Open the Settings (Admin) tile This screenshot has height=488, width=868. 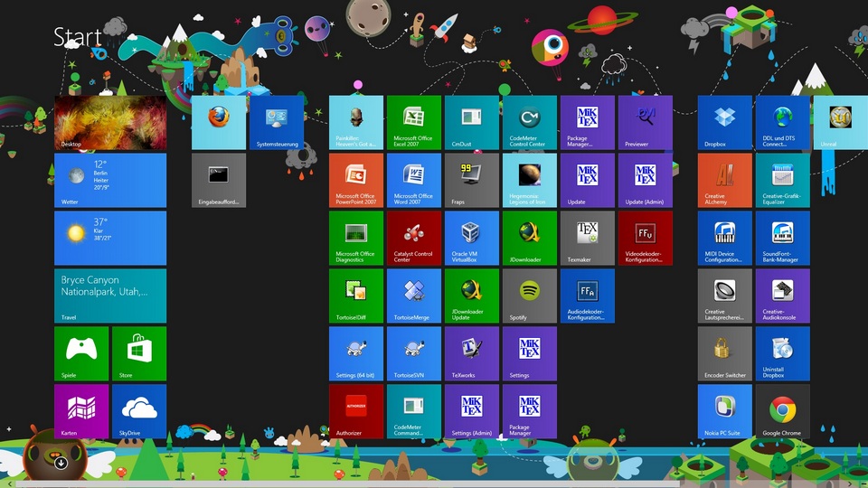pos(472,411)
